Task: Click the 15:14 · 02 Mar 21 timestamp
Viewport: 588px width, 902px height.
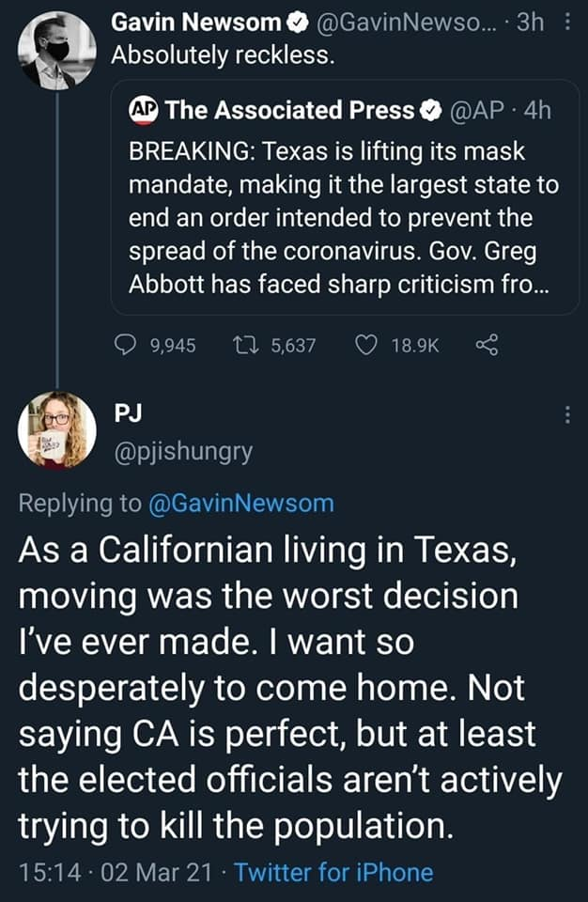Action: (114, 873)
